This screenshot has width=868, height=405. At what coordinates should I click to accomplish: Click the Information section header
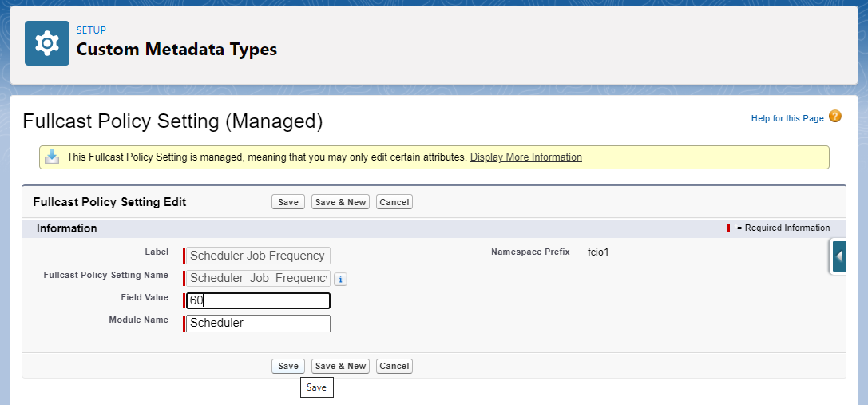pyautogui.click(x=67, y=228)
